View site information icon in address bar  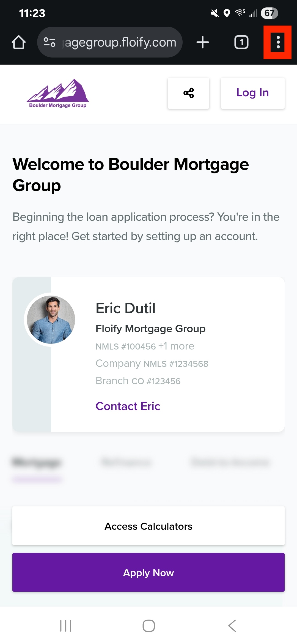click(x=50, y=42)
